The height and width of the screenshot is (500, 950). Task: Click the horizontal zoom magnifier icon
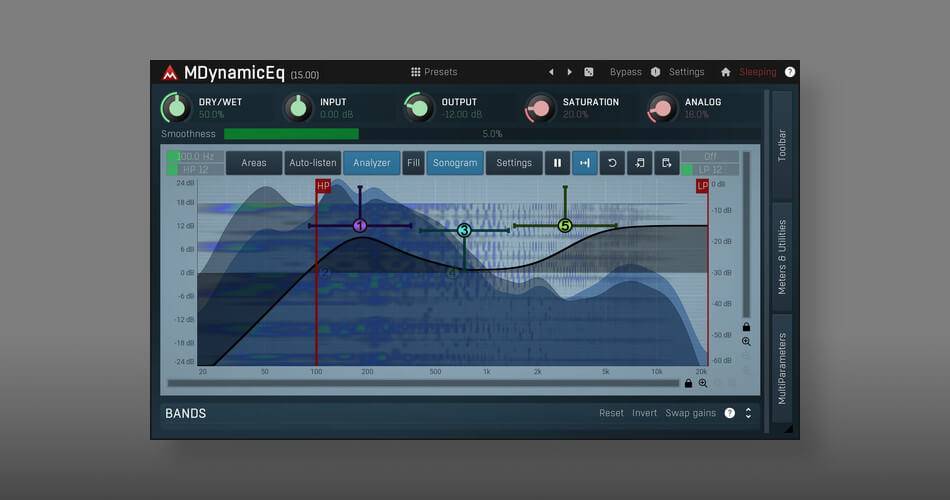tap(703, 383)
